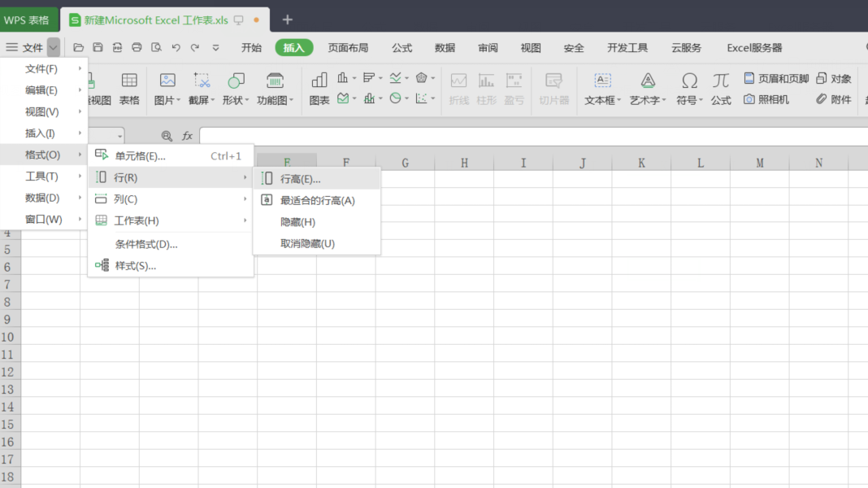Choose 取消隐藏(U) to unhide rows

pos(317,244)
